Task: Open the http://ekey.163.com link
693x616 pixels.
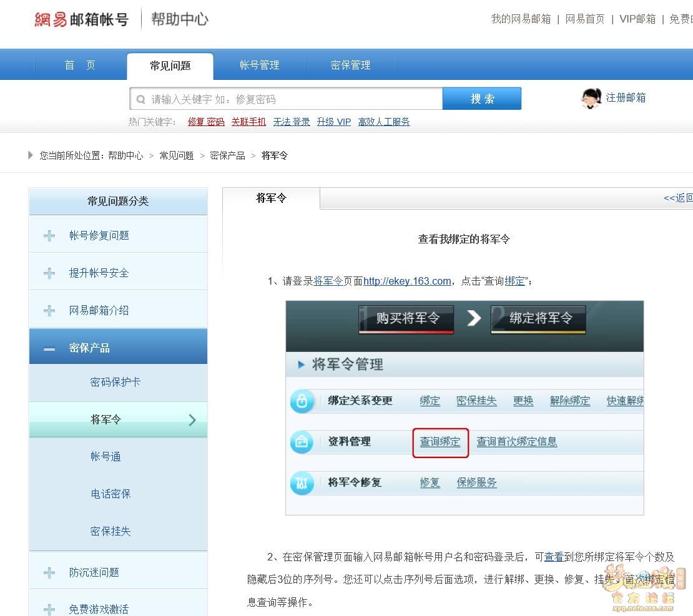Action: click(x=407, y=281)
